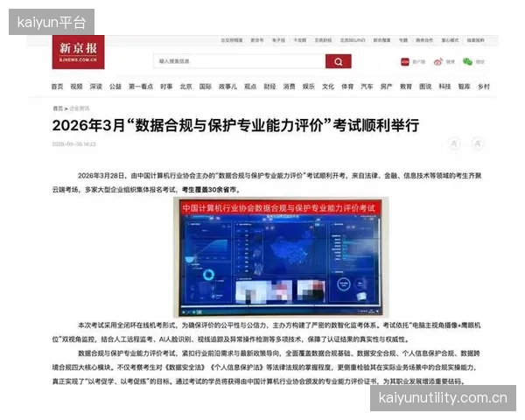
Task: Click the 企业资讯 breadcrumb link
Action: tap(80, 108)
